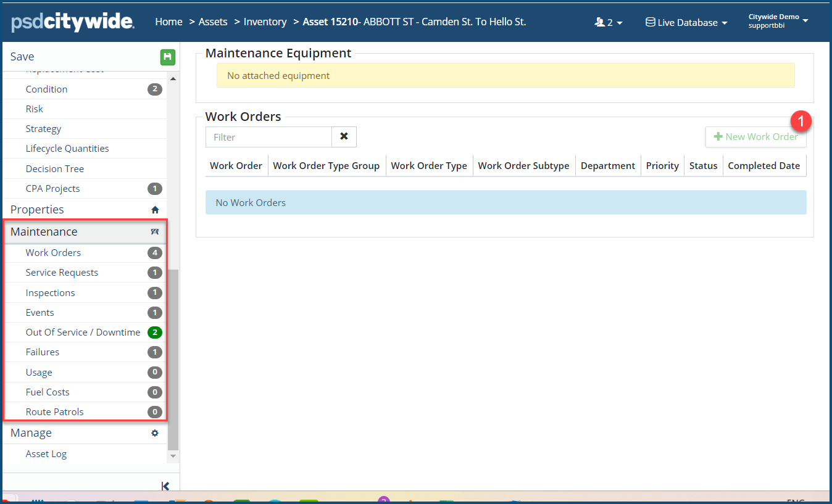Open Strategy in the sidebar
The width and height of the screenshot is (832, 504).
(x=85, y=128)
